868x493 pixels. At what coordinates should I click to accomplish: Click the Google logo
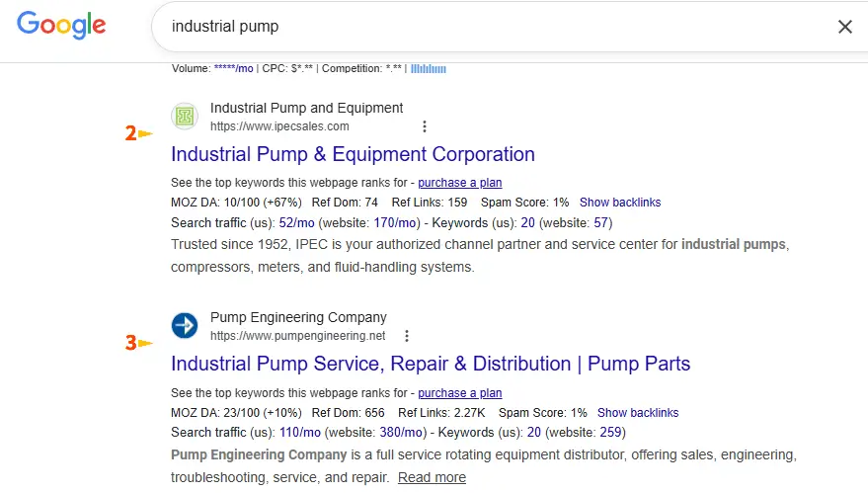(x=61, y=27)
